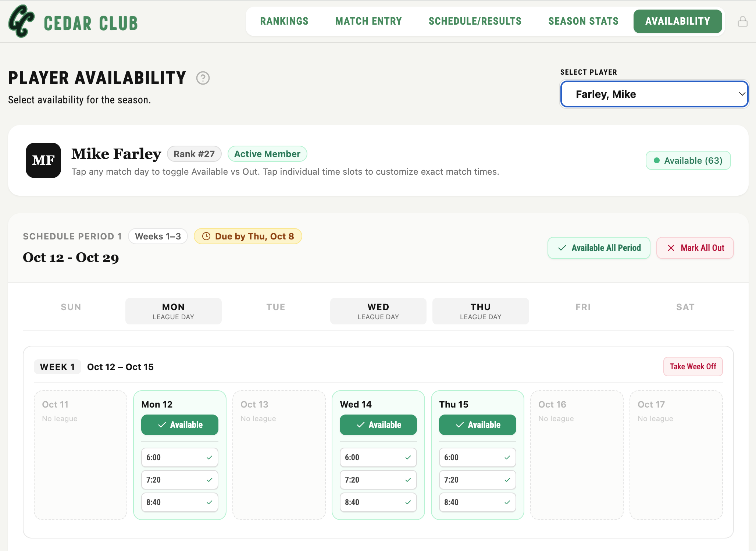Toggle the Mon 12 7:20 time slot
Image resolution: width=756 pixels, height=551 pixels.
tap(180, 480)
